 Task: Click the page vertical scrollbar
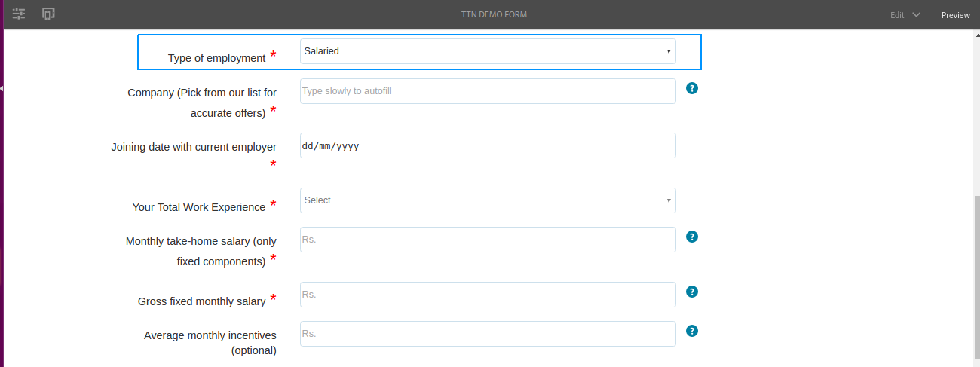975,271
